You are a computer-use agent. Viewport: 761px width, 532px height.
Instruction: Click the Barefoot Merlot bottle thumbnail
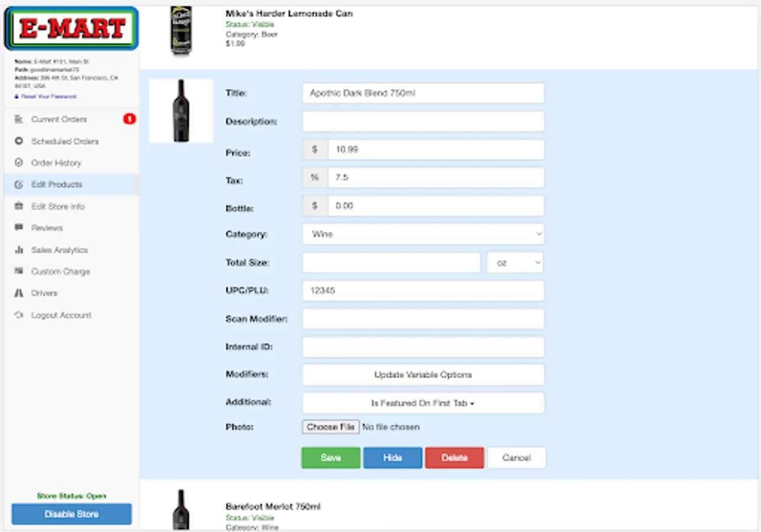(x=181, y=510)
